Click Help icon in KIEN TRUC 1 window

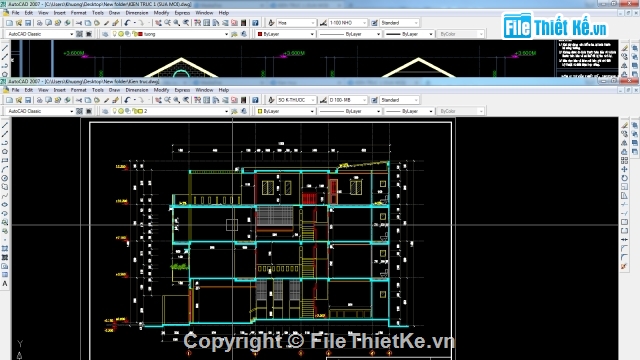point(255,23)
